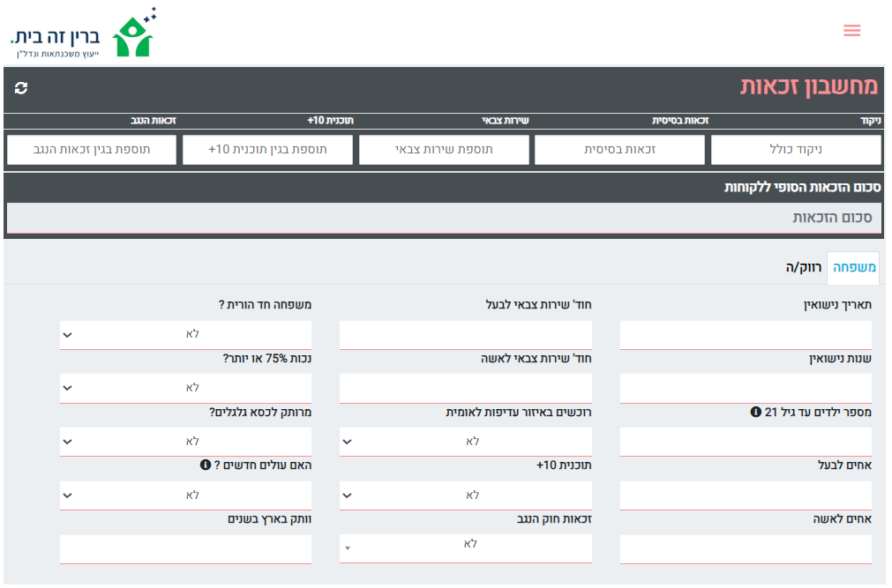Viewport: 892px width, 588px height.
Task: Focus the חוד' שירות צבאי לבעל field
Action: (465, 335)
